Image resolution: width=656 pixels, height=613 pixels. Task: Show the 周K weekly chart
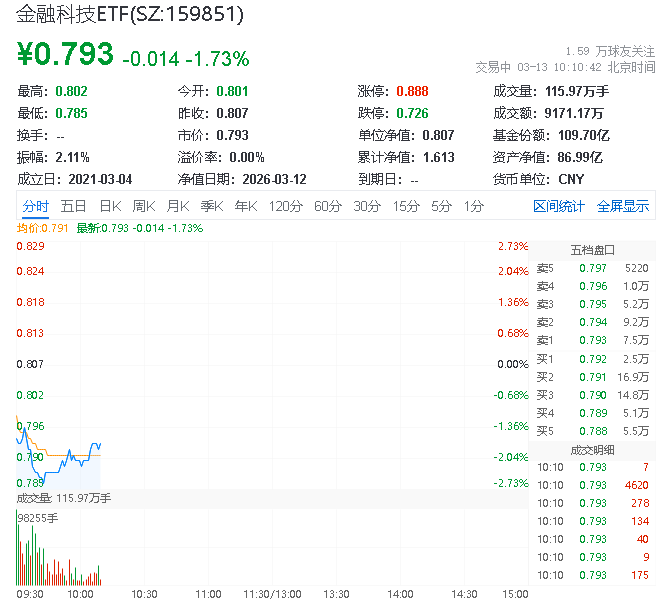click(144, 206)
